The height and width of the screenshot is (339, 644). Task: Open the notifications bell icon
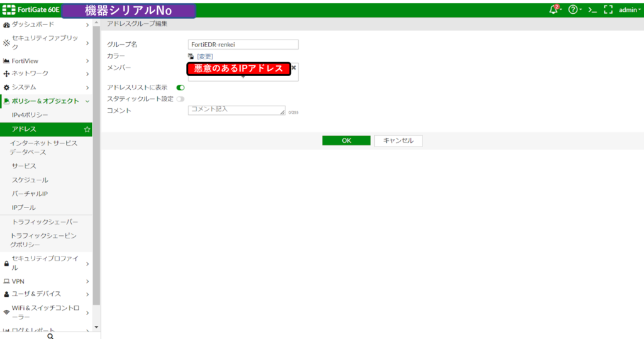pyautogui.click(x=553, y=9)
